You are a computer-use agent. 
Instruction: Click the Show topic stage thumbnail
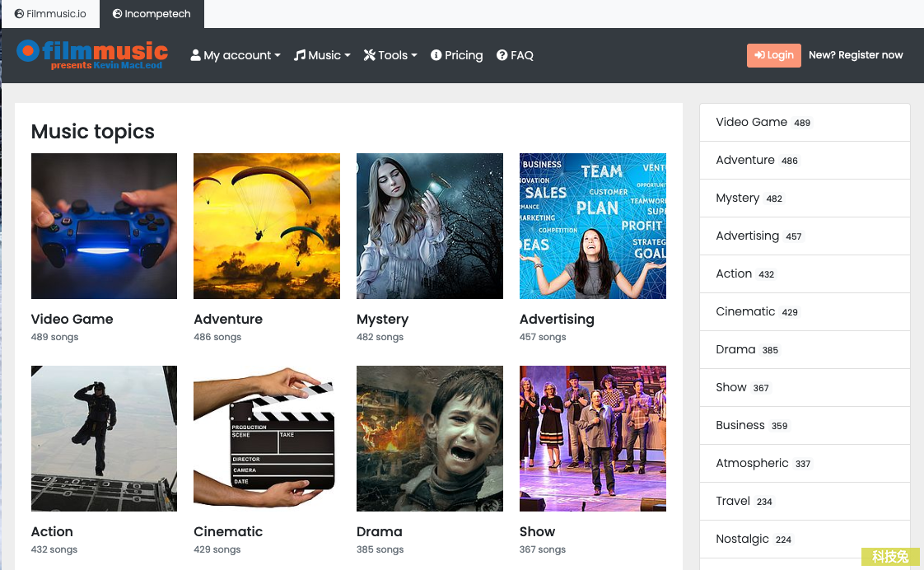click(x=592, y=438)
